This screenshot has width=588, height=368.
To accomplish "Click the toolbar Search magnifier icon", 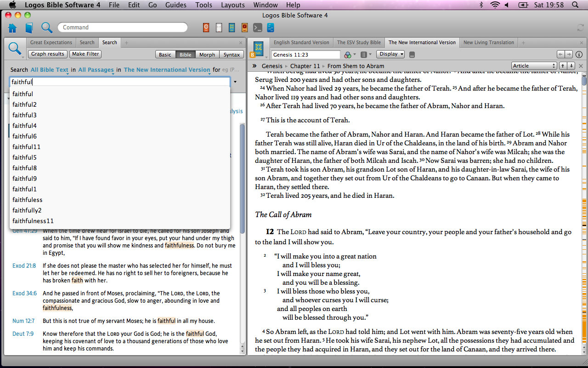I will (47, 28).
